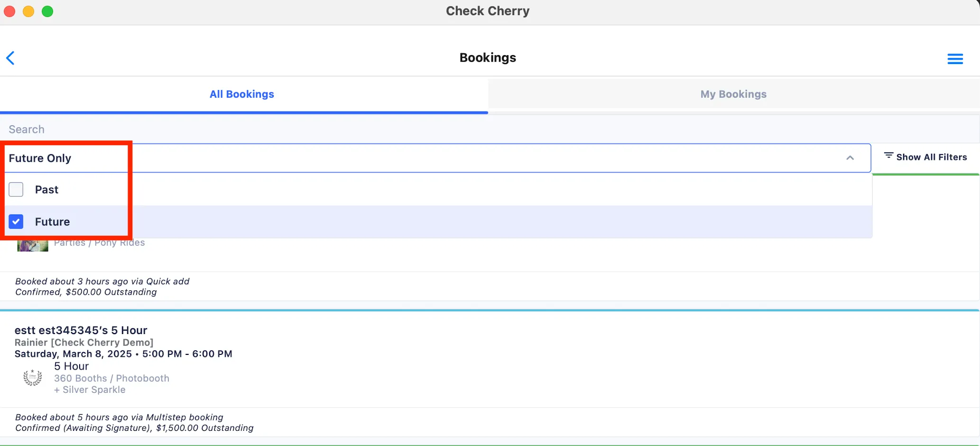
Task: Click the 360 Booths / Photobooth label
Action: pos(111,378)
